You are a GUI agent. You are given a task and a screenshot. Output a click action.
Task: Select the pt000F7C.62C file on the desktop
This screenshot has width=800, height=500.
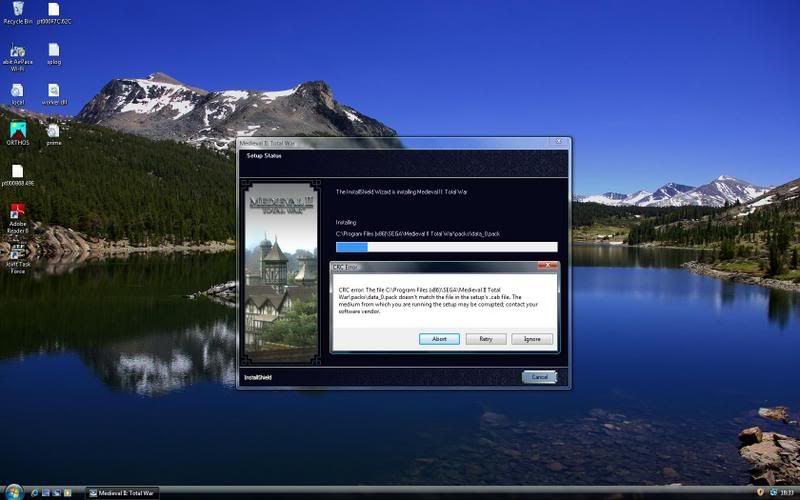point(54,13)
